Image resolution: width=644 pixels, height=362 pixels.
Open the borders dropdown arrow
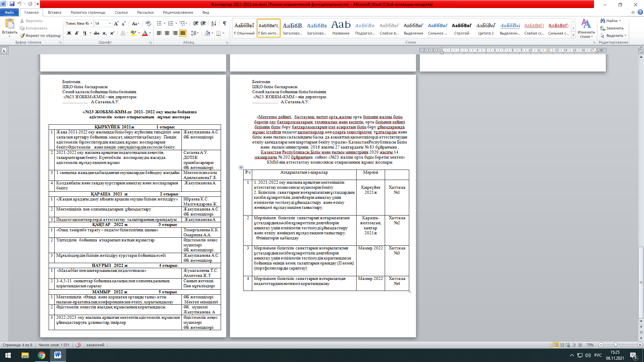pyautogui.click(x=224, y=33)
